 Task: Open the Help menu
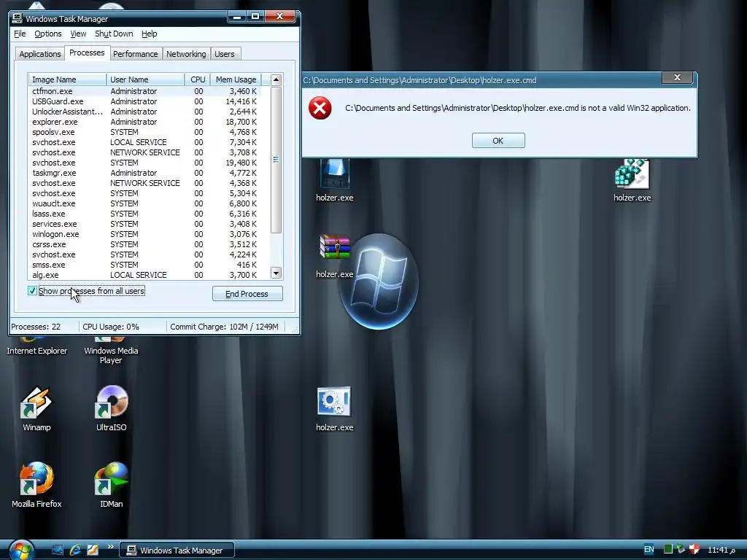coord(149,34)
